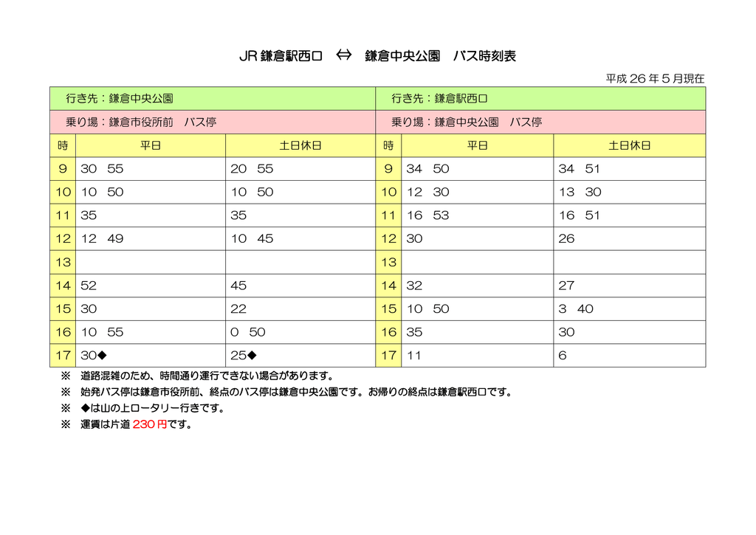Click "土日休日" header in the 鎌倉駅西口-bound table

[x=630, y=145]
